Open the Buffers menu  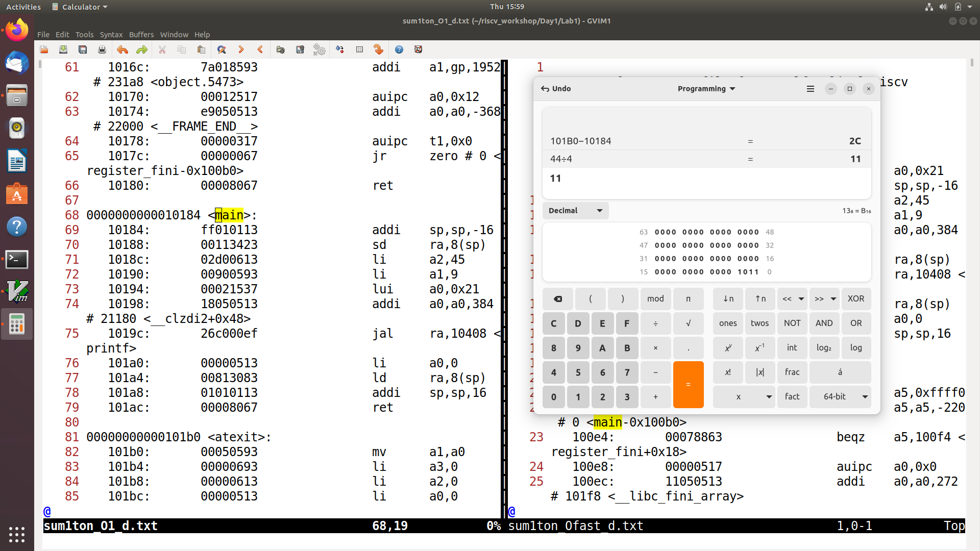(141, 35)
